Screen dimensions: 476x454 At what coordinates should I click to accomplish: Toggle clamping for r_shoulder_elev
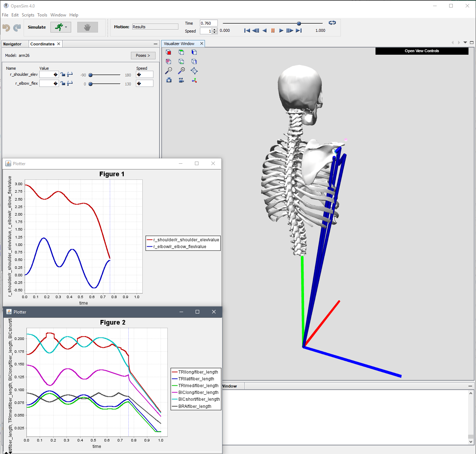(x=70, y=74)
